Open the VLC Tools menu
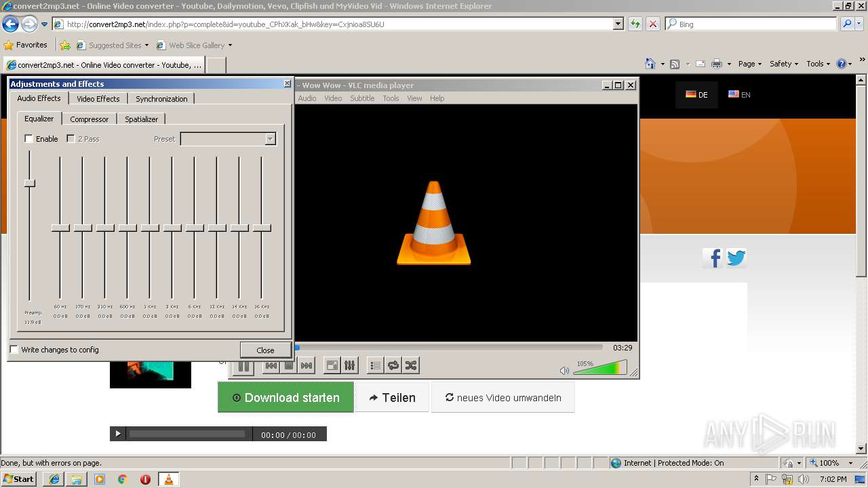The width and height of the screenshot is (868, 488). (x=391, y=98)
